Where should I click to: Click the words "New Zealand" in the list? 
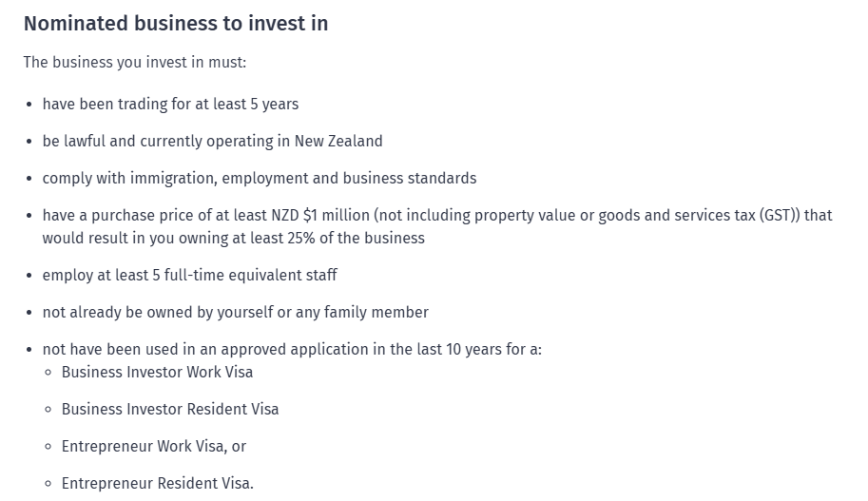[x=338, y=141]
